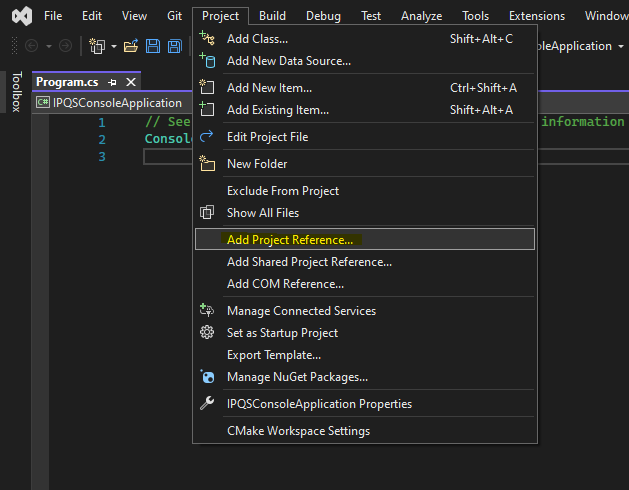Open the Extensions menu
This screenshot has width=629, height=490.
537,16
